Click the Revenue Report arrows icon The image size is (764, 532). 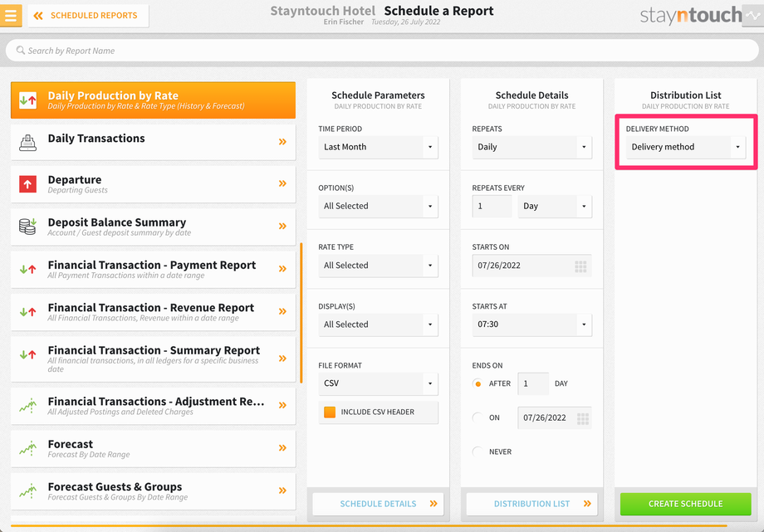pos(27,312)
